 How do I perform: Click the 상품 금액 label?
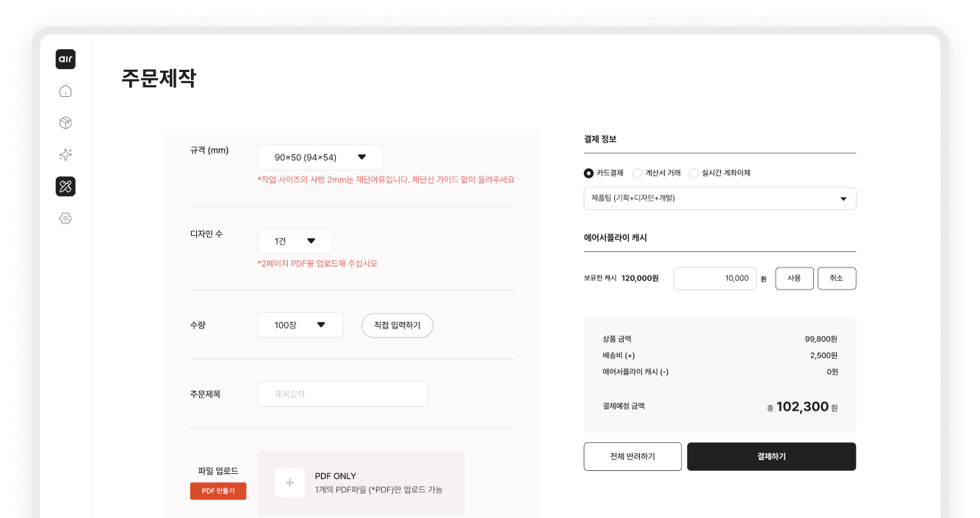coord(617,339)
